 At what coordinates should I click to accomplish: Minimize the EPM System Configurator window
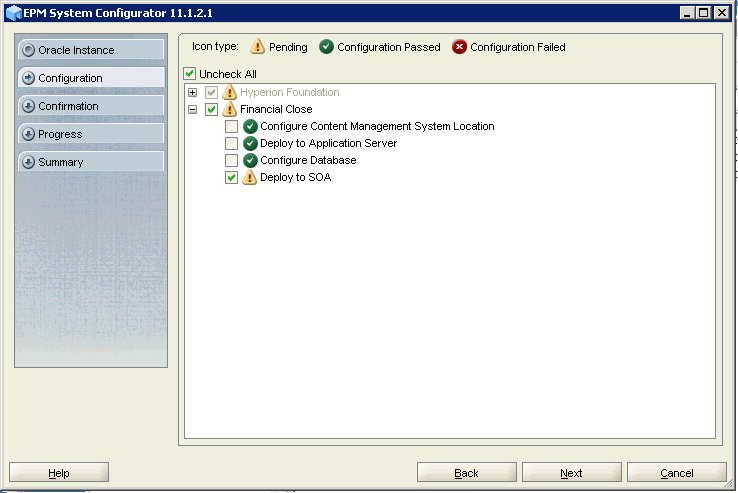click(x=687, y=13)
